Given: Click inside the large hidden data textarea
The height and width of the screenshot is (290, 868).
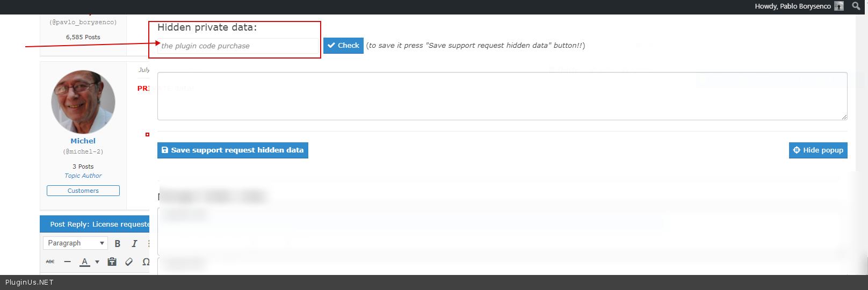Looking at the screenshot, I should pyautogui.click(x=502, y=96).
